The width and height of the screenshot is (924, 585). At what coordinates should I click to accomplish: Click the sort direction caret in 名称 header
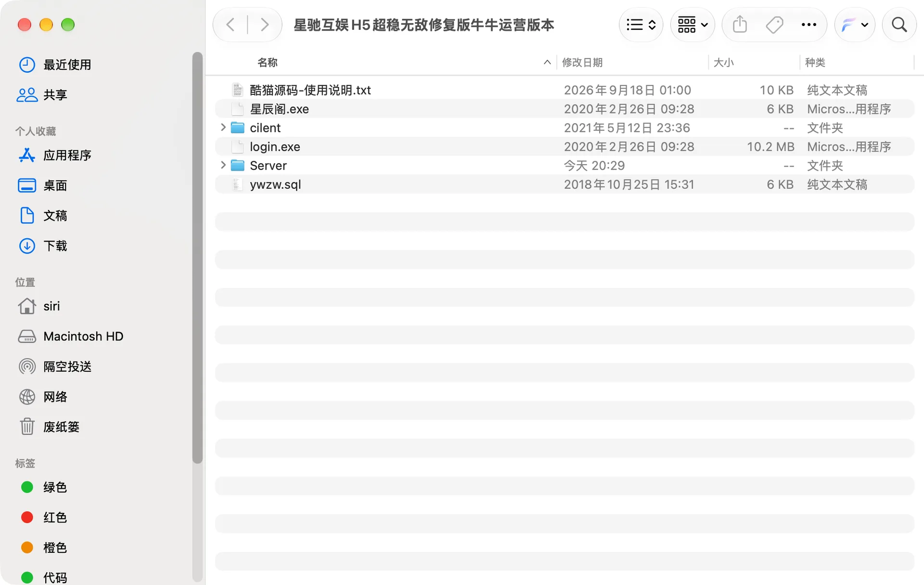coord(547,63)
